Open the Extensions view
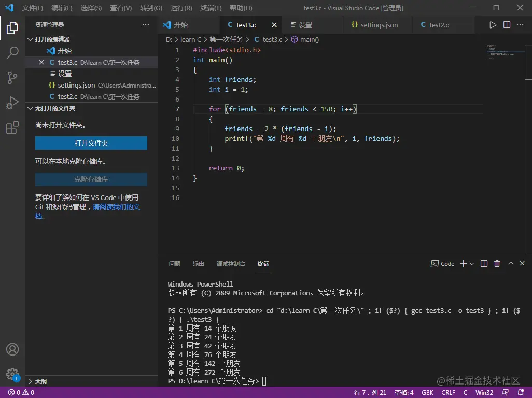532x398 pixels. click(x=12, y=128)
